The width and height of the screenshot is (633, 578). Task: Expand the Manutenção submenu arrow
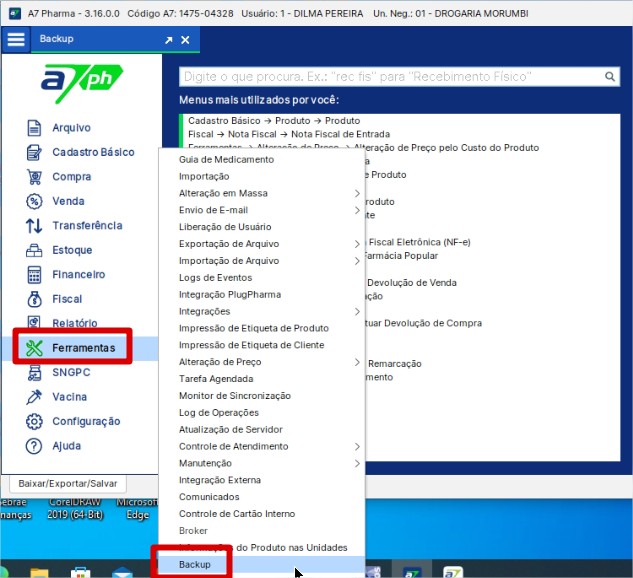coord(357,463)
